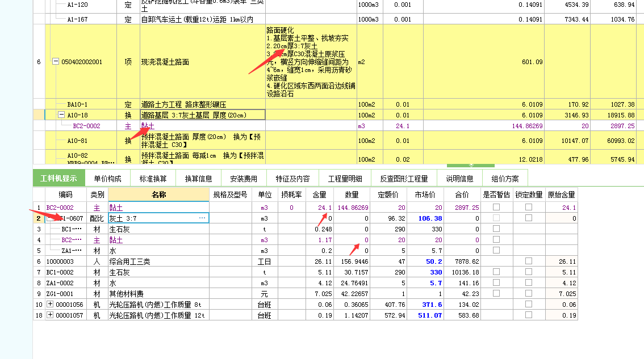Select unit price 10147.07 in A10-81 row
The height and width of the screenshot is (359, 644).
point(567,141)
